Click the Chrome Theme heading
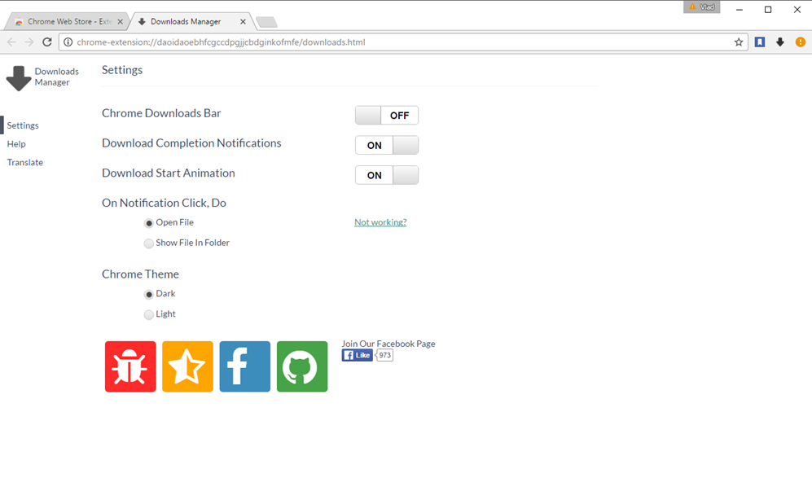 pyautogui.click(x=140, y=274)
